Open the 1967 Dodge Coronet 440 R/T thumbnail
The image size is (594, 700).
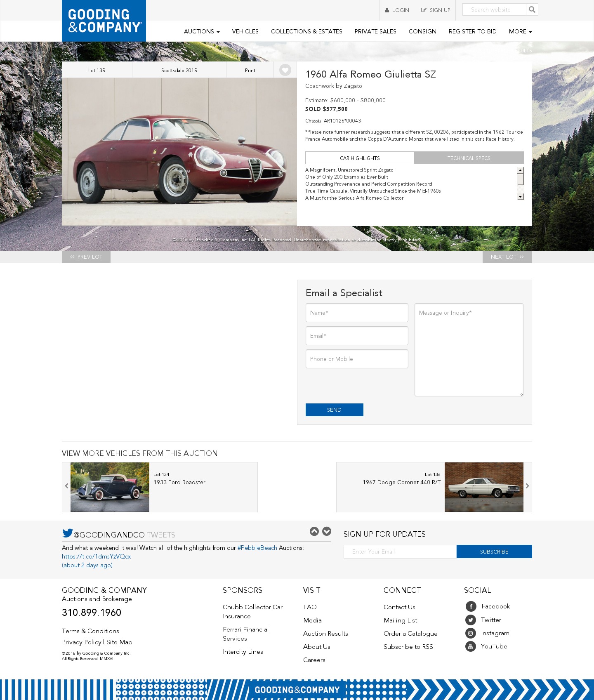point(484,487)
